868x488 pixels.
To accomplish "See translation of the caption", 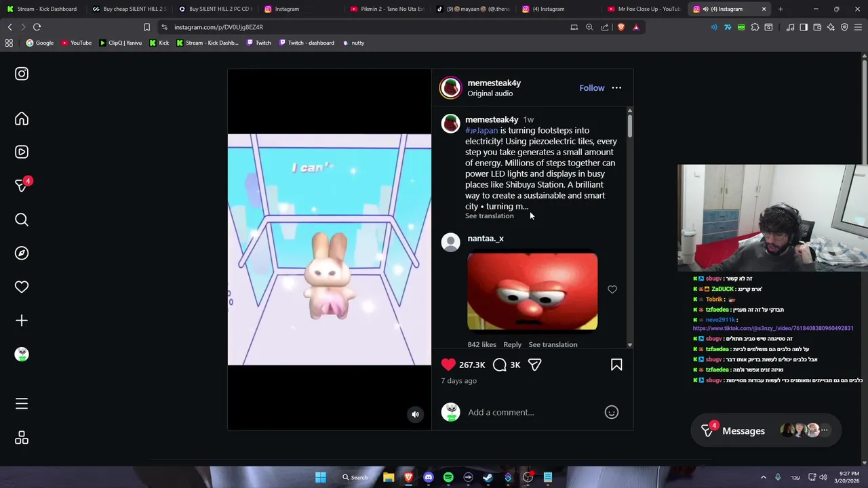I will click(489, 216).
